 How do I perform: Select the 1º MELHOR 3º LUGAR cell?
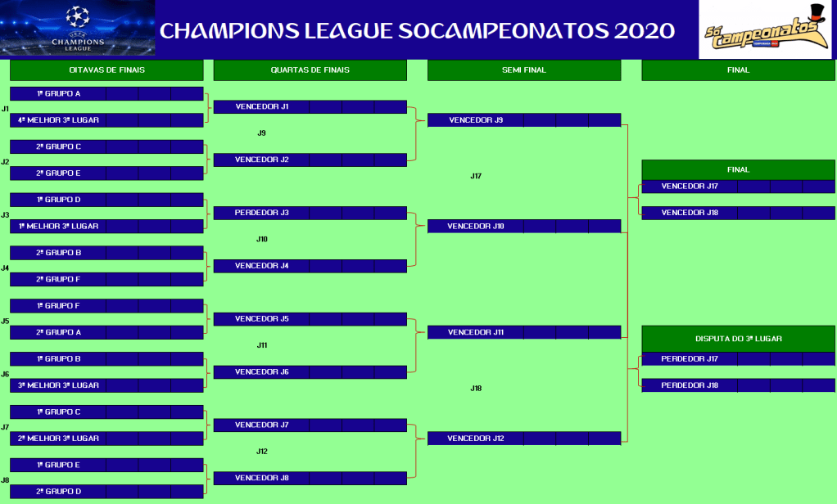(58, 227)
